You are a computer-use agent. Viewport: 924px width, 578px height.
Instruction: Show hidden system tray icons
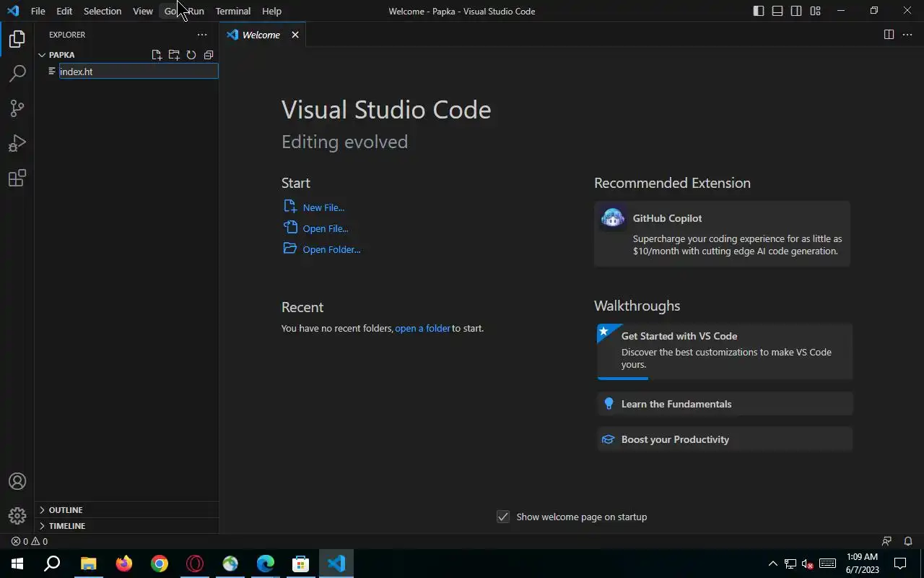[x=772, y=564]
